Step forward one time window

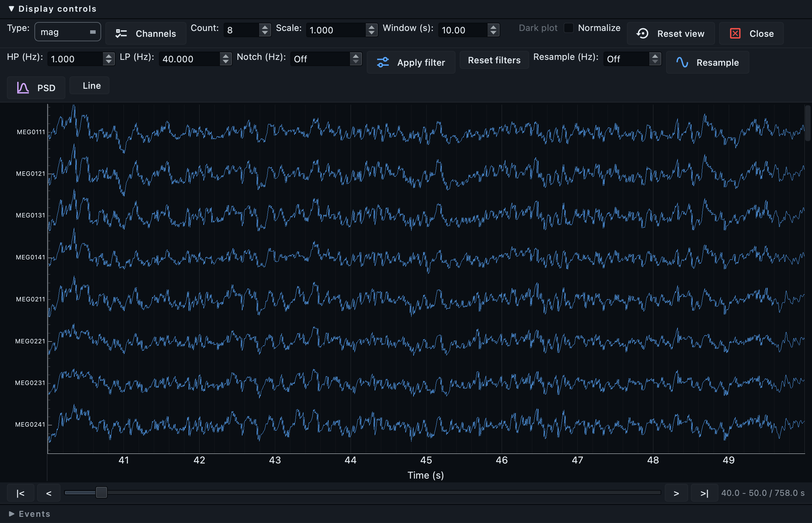676,493
